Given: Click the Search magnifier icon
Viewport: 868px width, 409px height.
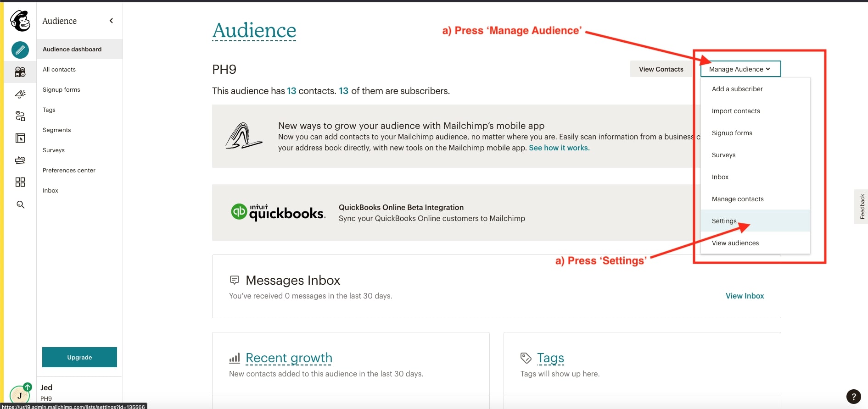Looking at the screenshot, I should point(20,204).
